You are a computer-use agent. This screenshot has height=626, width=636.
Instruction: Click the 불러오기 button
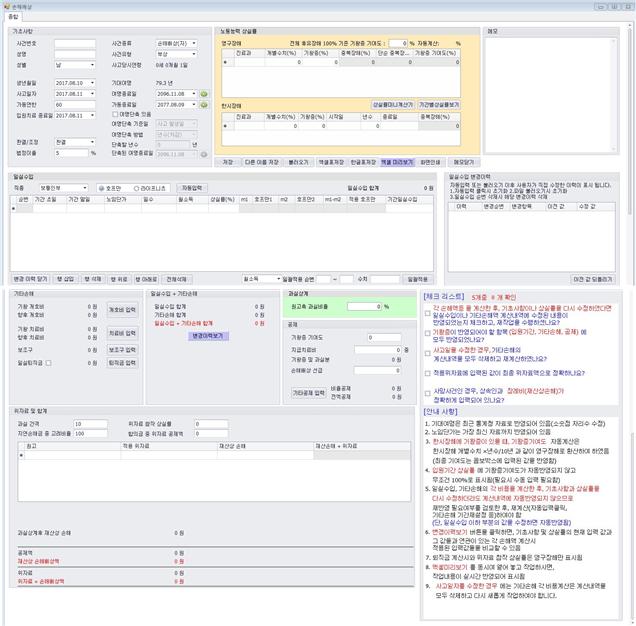coord(297,160)
